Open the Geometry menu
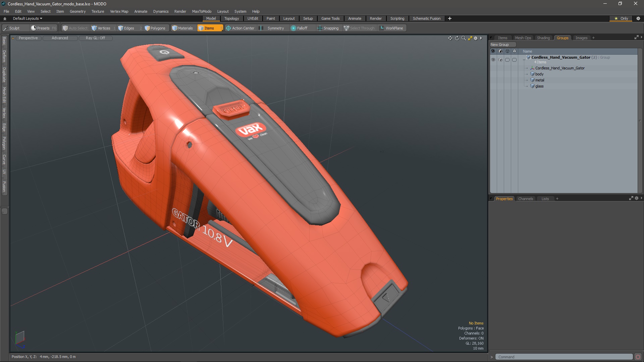644x362 pixels. pos(77,11)
